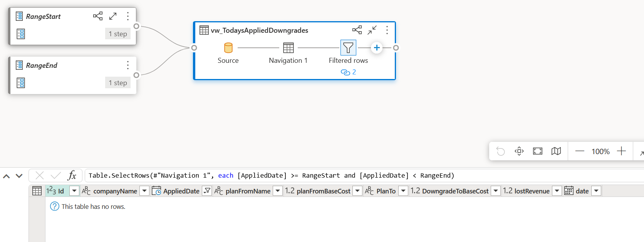Expand the RangeStart query card
Viewport: 644px width, 242px height.
pyautogui.click(x=113, y=16)
